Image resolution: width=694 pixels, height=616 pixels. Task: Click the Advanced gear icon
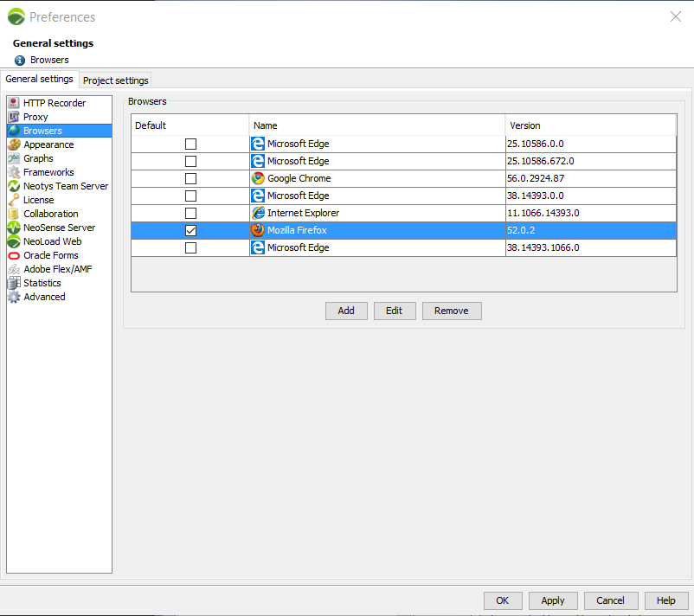tap(14, 297)
